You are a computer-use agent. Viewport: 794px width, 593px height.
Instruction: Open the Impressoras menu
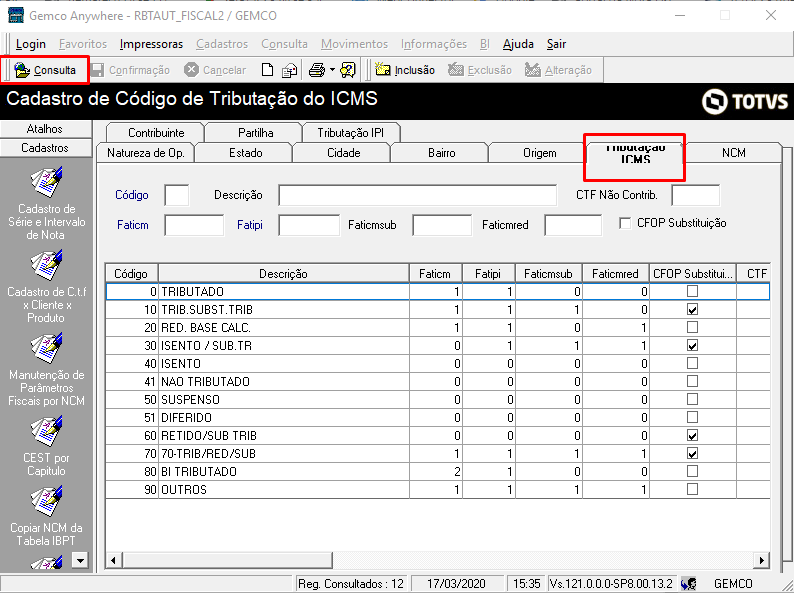(x=151, y=44)
